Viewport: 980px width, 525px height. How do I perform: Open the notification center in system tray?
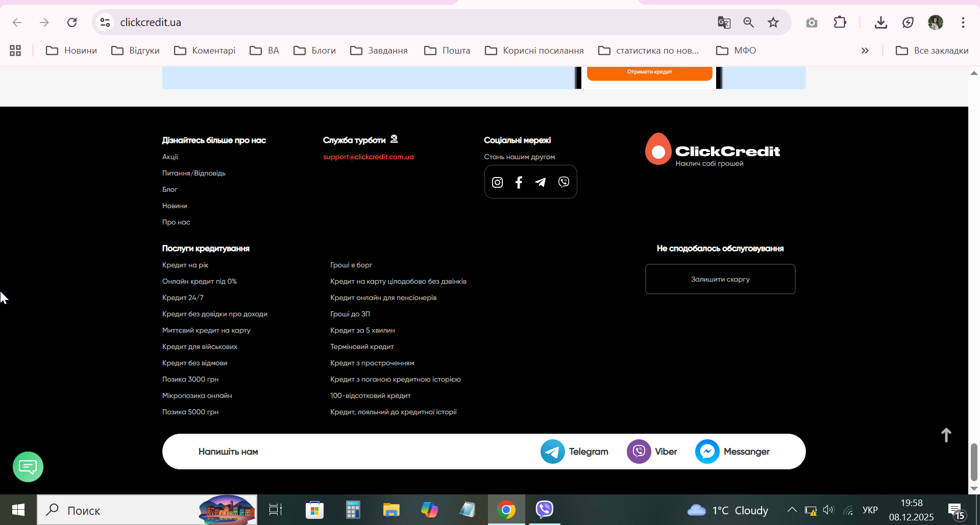[955, 511]
